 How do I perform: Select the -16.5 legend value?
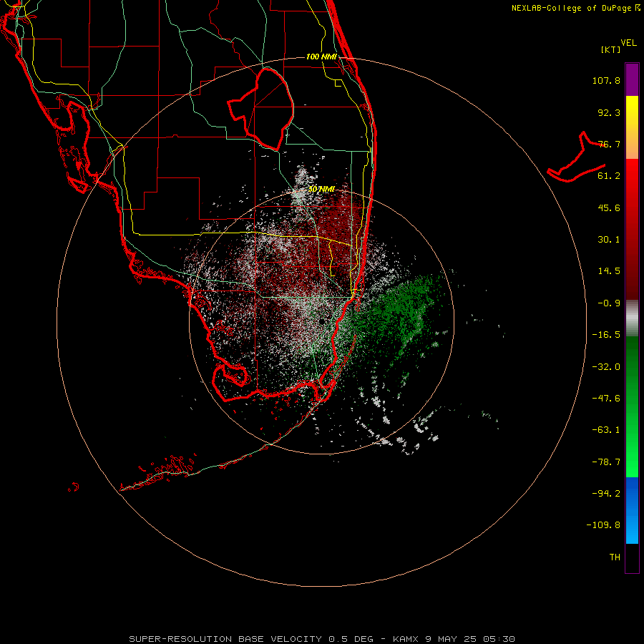(606, 335)
